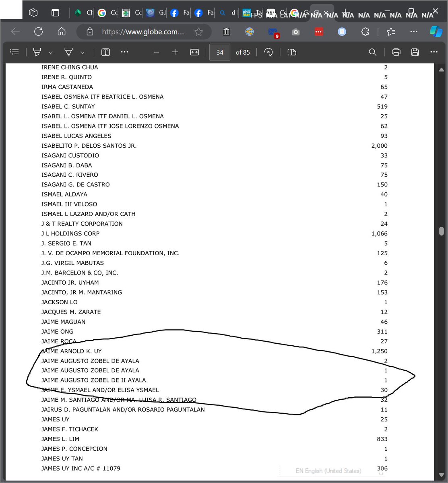Click the scrollbar up arrow

coord(442,69)
